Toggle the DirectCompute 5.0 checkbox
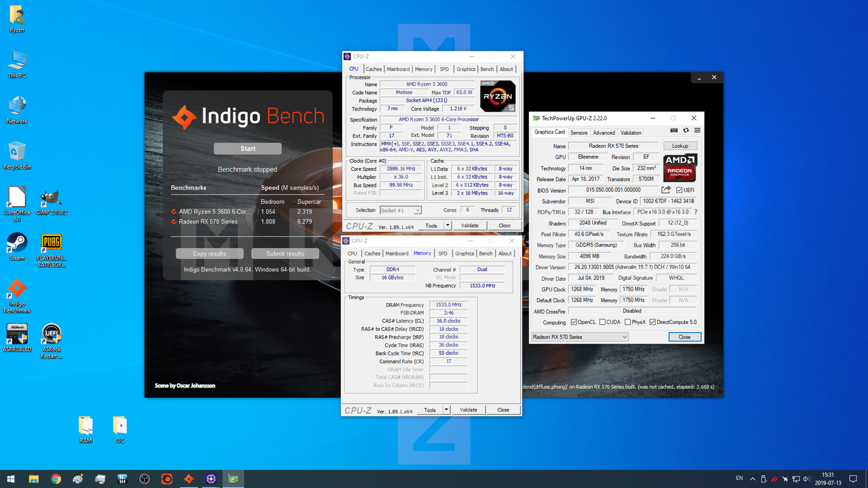 click(653, 322)
